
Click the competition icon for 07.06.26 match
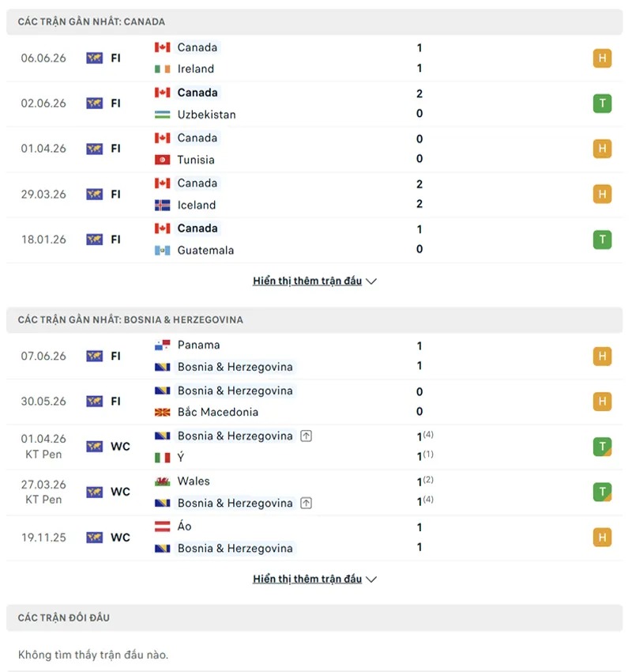(x=94, y=356)
